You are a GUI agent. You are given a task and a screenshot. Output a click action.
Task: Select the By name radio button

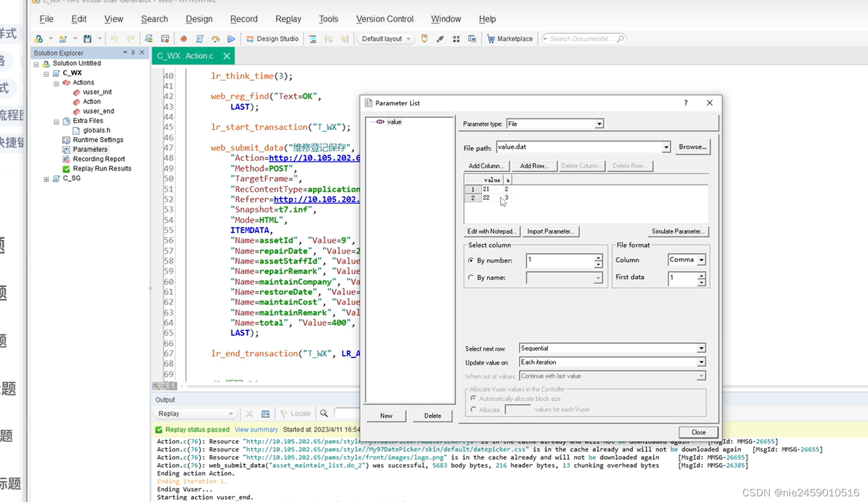coord(471,277)
